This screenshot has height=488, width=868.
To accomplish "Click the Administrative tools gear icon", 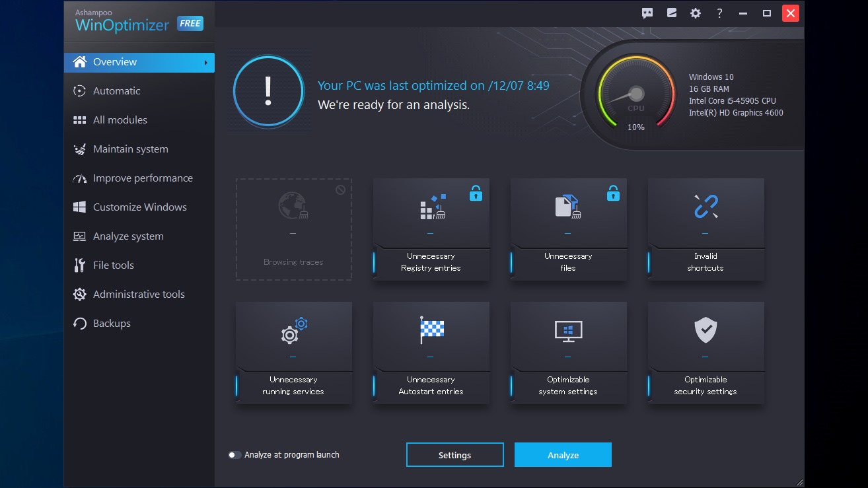I will [80, 295].
